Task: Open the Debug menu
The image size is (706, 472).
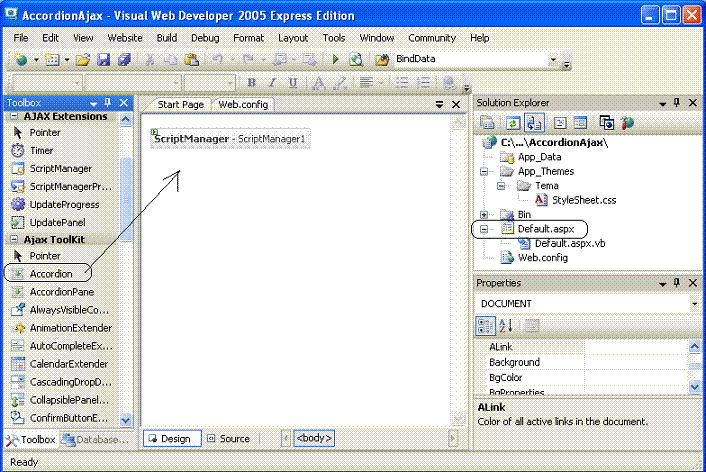Action: [x=205, y=38]
